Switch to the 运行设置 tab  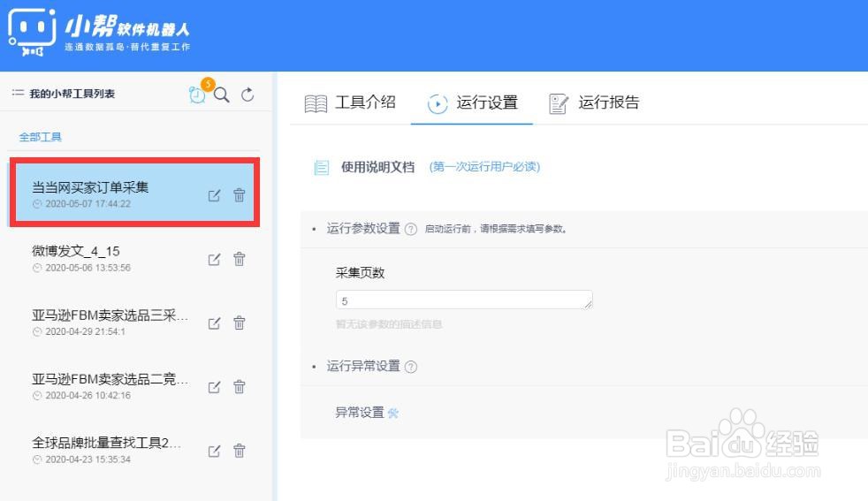point(472,103)
